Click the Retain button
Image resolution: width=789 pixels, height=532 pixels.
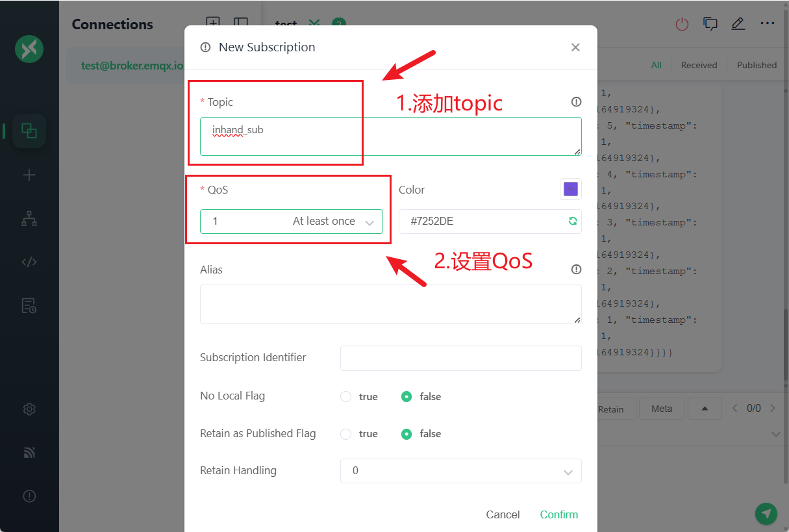point(611,409)
